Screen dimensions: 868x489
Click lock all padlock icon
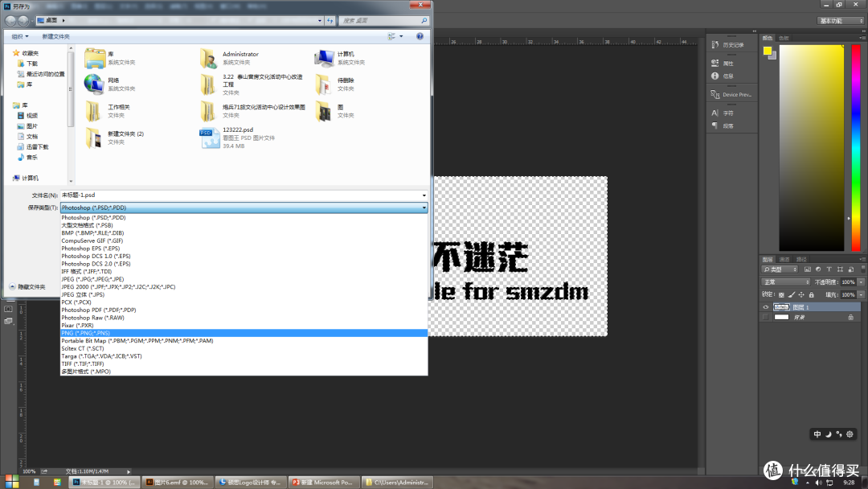(812, 294)
